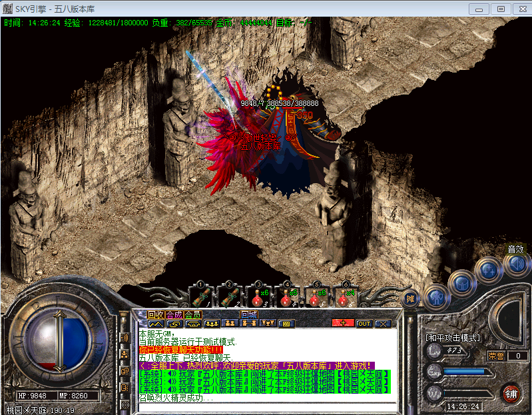Image resolution: width=532 pixels, height=415 pixels.
Task: Maximize the SKY引擎 window
Action: (501, 9)
